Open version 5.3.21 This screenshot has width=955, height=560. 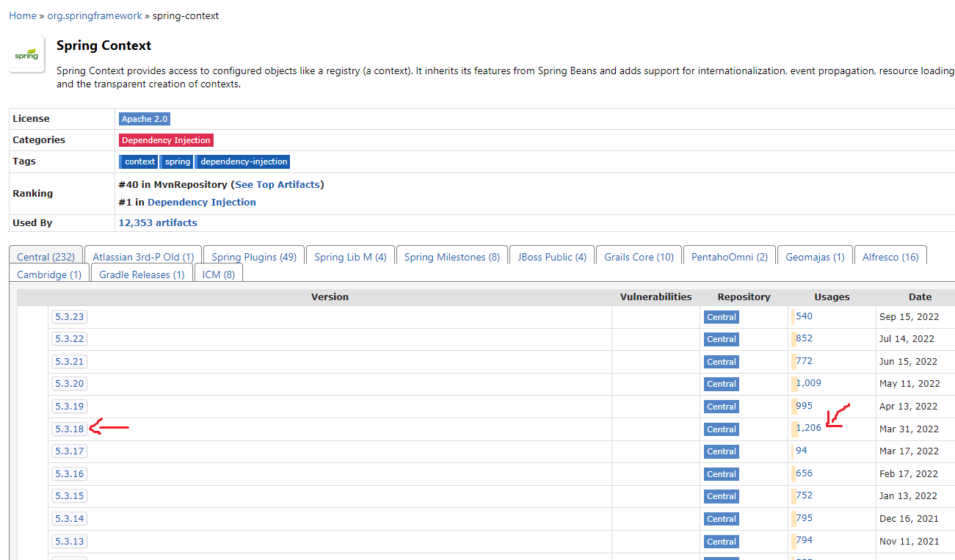click(x=69, y=362)
